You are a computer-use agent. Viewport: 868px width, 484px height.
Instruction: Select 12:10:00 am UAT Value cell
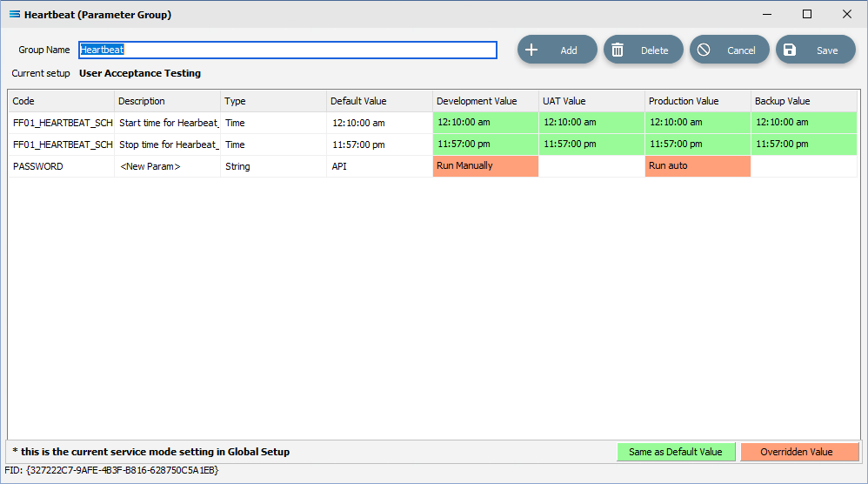coord(591,123)
